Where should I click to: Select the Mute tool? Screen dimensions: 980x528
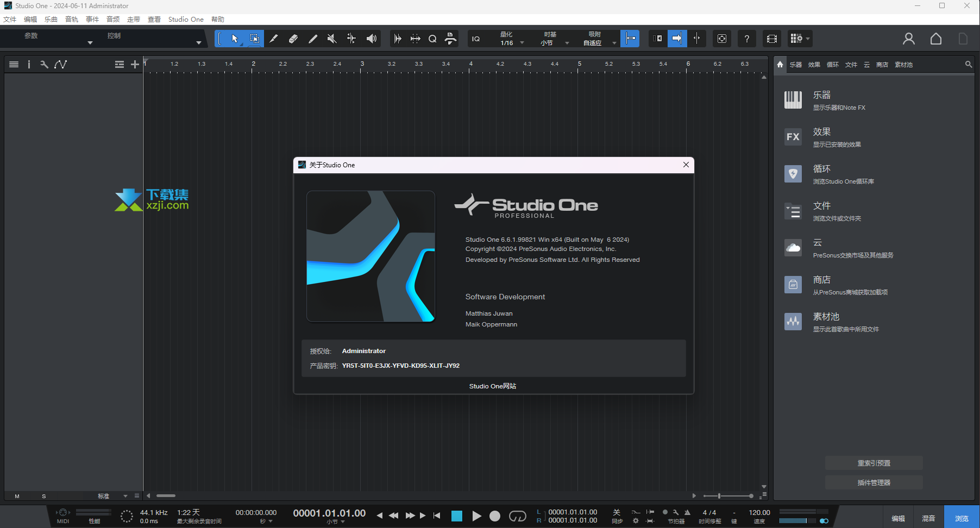click(x=332, y=39)
